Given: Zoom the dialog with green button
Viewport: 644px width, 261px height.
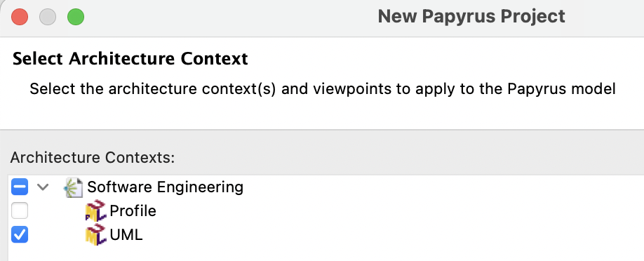Looking at the screenshot, I should [x=76, y=18].
